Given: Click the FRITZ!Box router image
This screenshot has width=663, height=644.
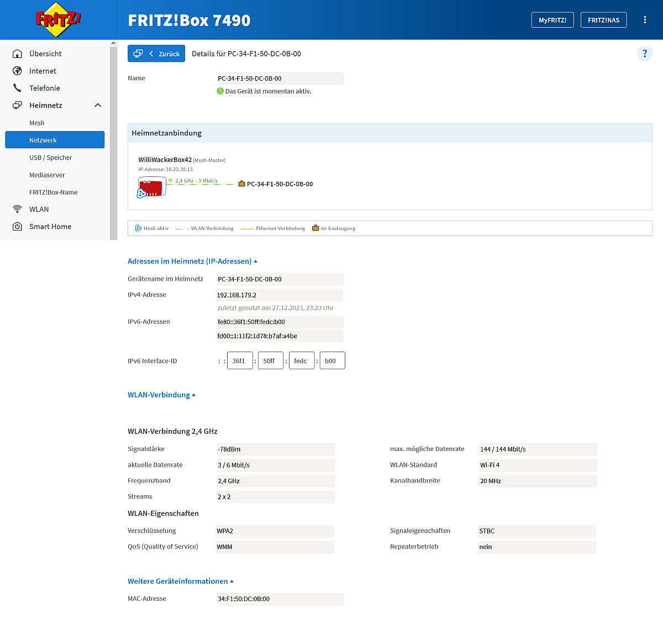Looking at the screenshot, I should [x=151, y=187].
